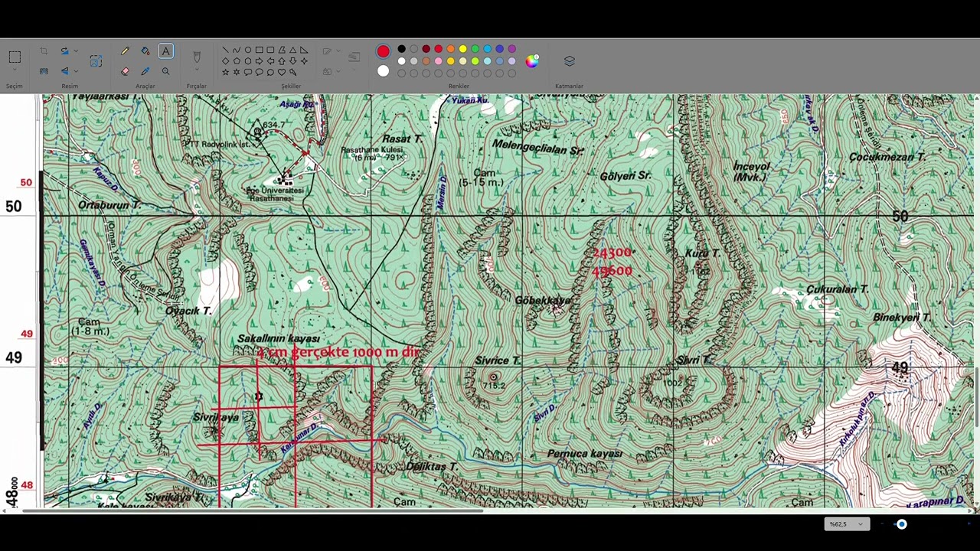The image size is (980, 551).
Task: Choose the yellow color swatch
Action: coord(462,49)
